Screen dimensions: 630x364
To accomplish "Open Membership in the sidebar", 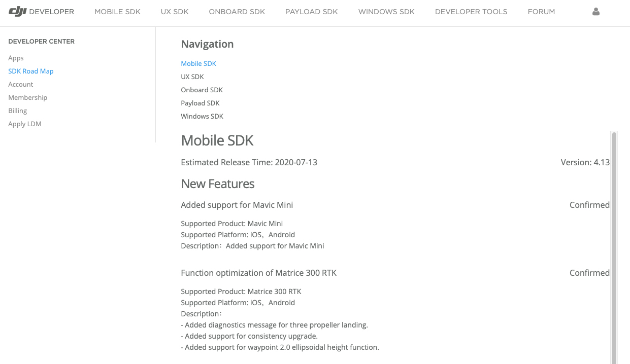I will (x=28, y=97).
